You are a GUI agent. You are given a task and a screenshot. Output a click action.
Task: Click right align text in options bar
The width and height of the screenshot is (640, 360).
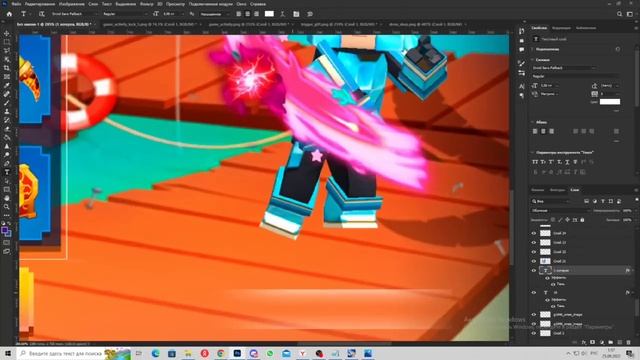point(256,14)
